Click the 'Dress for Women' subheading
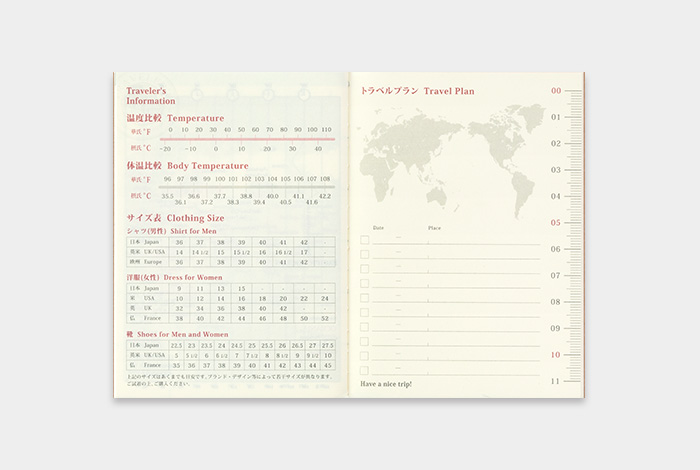This screenshot has height=470, width=700. click(x=193, y=278)
